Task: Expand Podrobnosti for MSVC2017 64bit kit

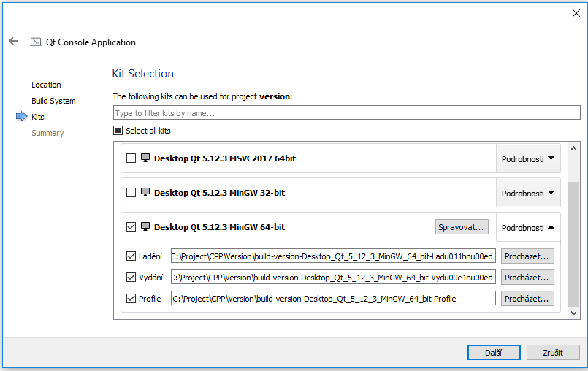Action: (528, 158)
